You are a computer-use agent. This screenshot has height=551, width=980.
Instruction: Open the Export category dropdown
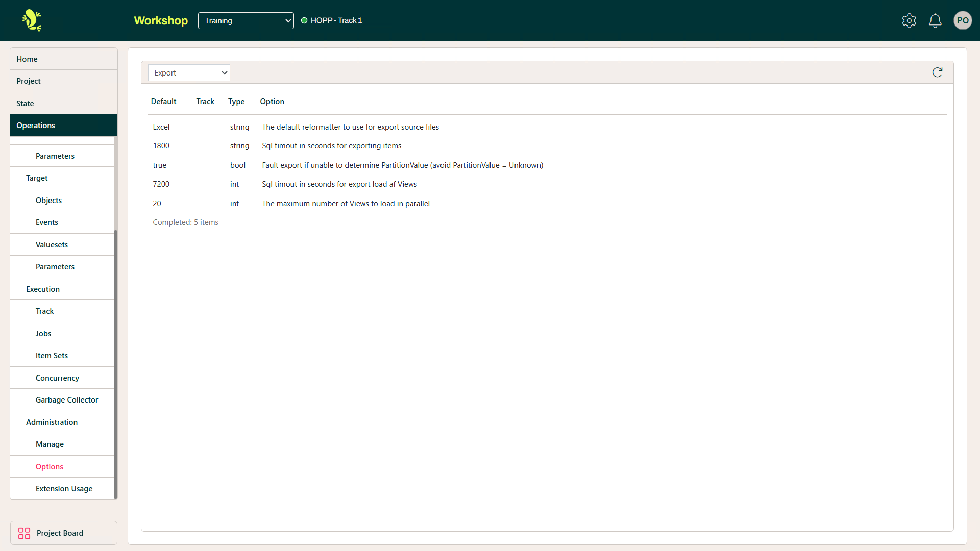coord(189,73)
